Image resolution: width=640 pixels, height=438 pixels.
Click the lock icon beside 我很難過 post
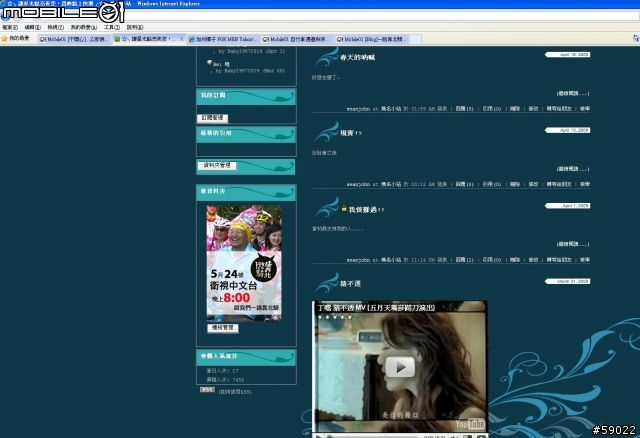[x=344, y=209]
